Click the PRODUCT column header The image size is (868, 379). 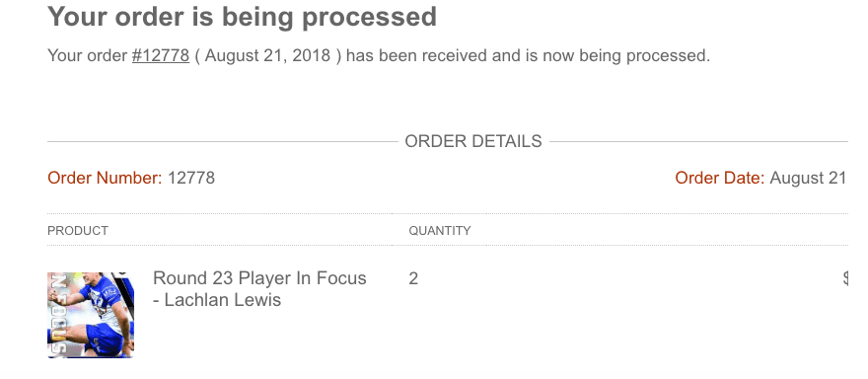click(78, 231)
